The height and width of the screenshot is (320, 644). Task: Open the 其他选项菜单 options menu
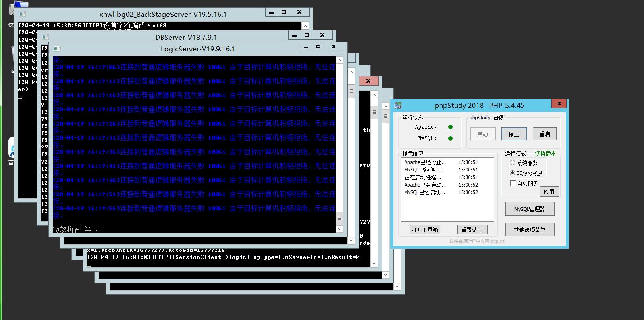pyautogui.click(x=529, y=230)
